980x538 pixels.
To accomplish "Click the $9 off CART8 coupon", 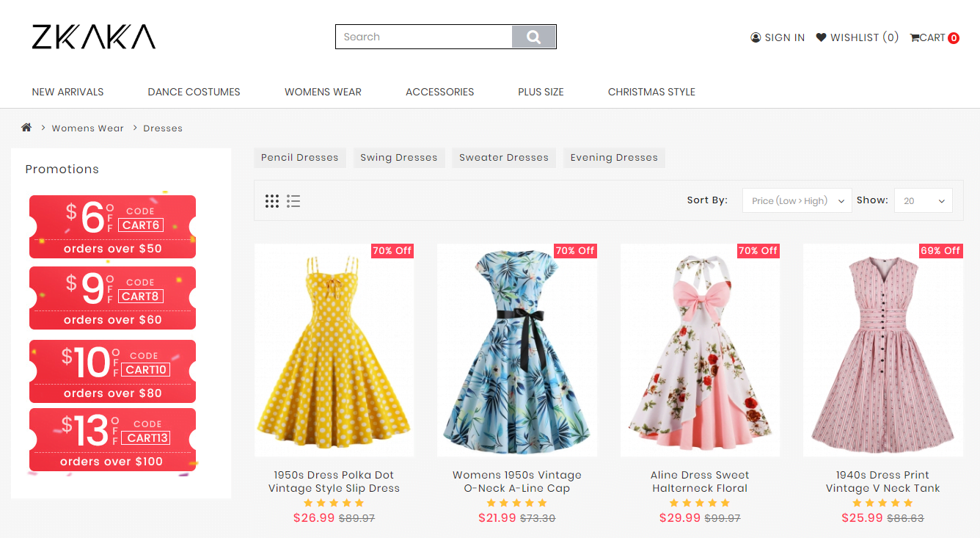I will 112,298.
